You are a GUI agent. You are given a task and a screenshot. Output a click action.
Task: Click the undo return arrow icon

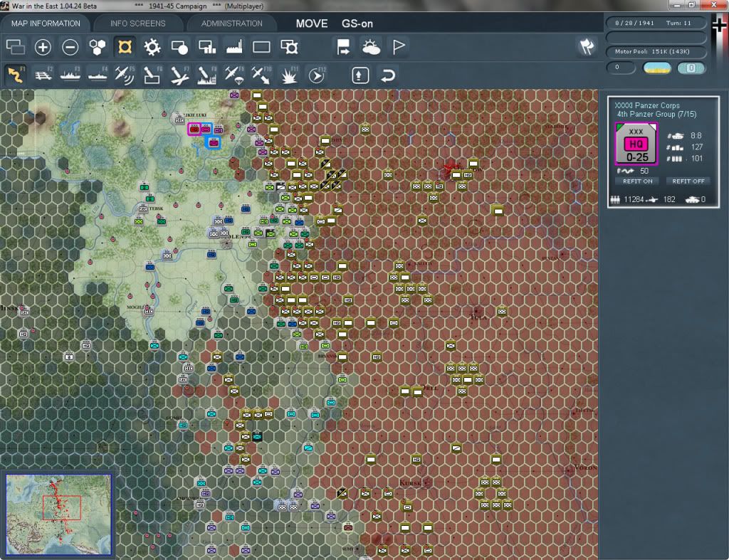pos(388,75)
